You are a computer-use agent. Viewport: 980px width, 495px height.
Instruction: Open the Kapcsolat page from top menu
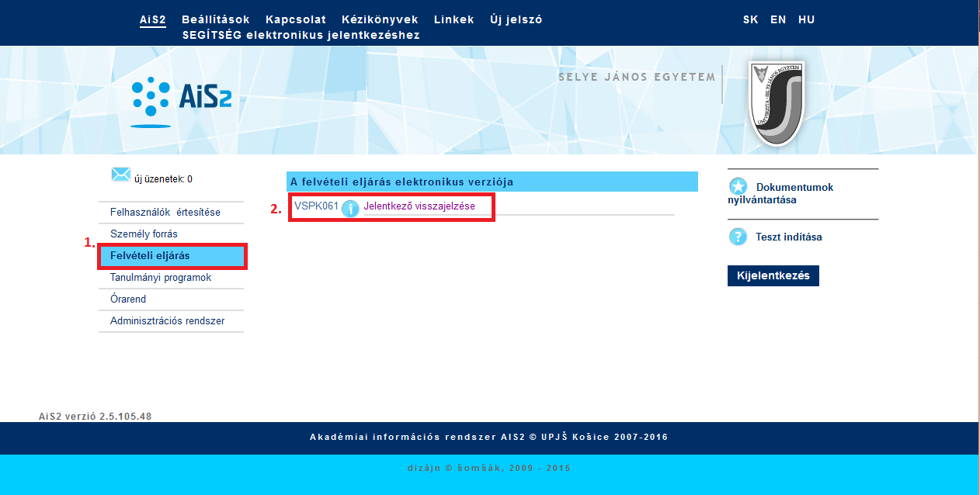(x=295, y=20)
